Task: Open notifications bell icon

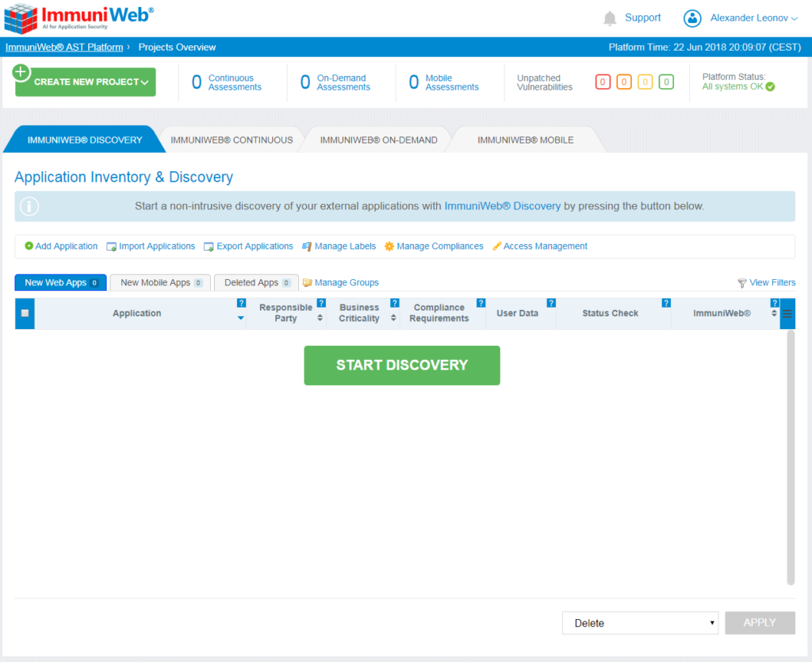Action: 610,18
